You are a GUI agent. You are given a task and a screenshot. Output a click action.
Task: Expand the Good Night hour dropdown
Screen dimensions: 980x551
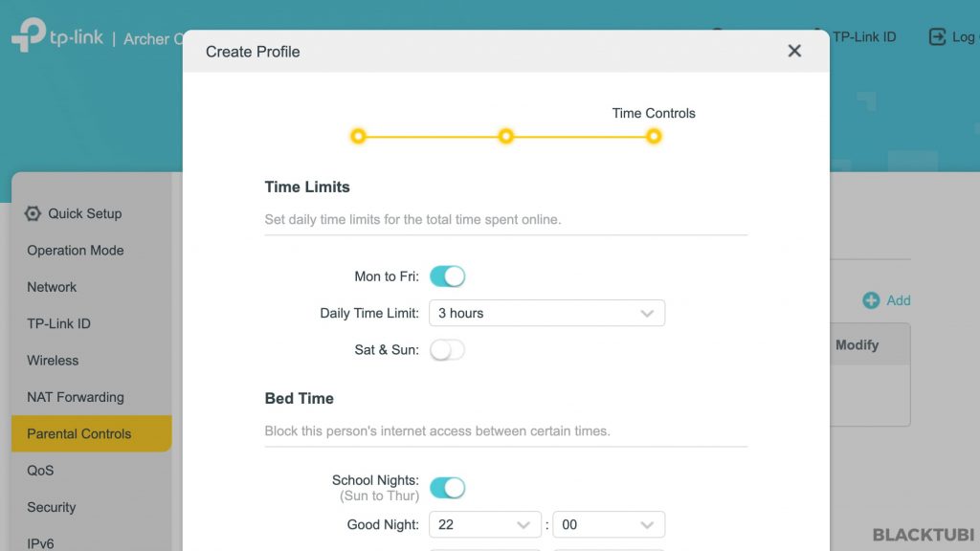[484, 525]
